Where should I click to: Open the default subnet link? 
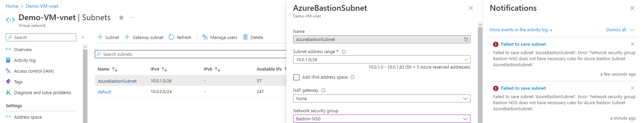point(105,92)
